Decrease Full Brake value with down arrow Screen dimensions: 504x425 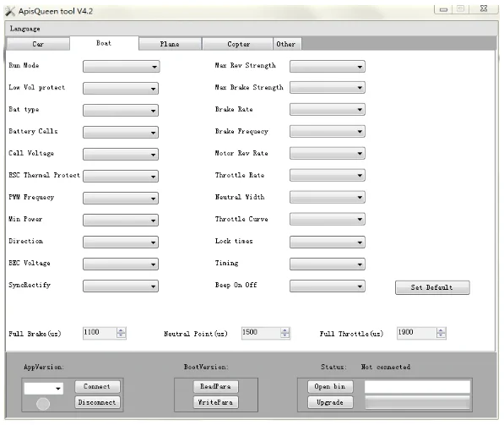122,335
